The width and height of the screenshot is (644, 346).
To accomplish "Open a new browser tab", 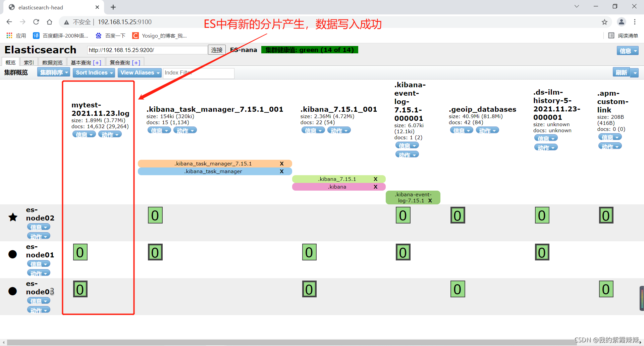I will click(113, 7).
